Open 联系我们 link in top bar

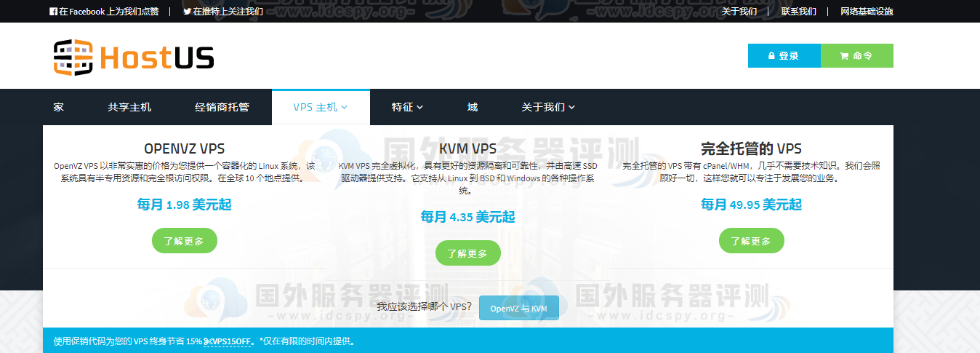[x=798, y=12]
